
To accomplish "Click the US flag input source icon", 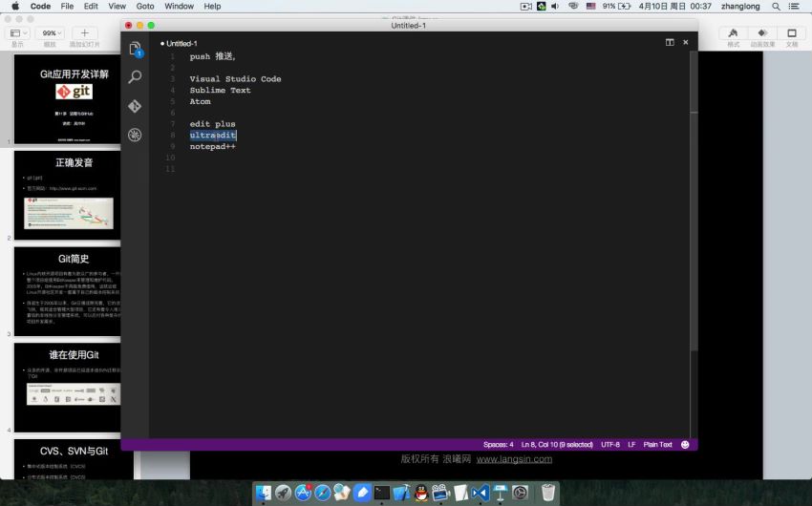I will [591, 7].
